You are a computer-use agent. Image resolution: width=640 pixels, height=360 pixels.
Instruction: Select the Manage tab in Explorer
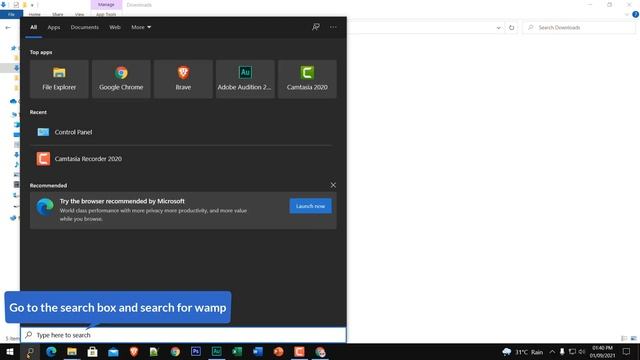106,4
